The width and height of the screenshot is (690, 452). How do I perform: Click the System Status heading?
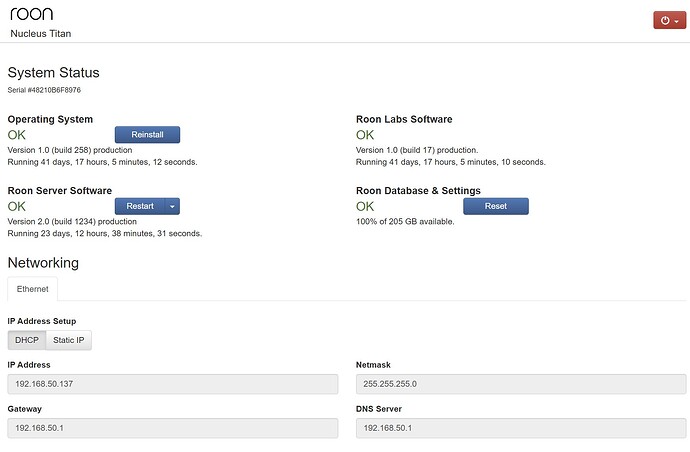(53, 73)
